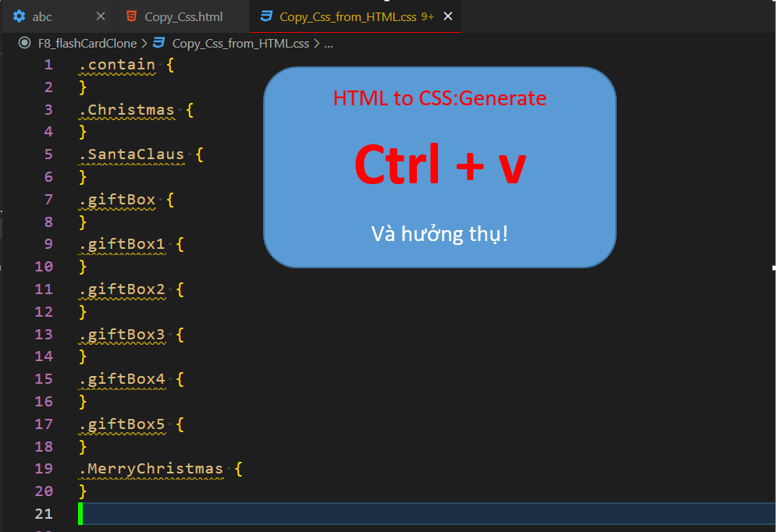
Task: Click line number 21 in the gutter
Action: tap(44, 514)
